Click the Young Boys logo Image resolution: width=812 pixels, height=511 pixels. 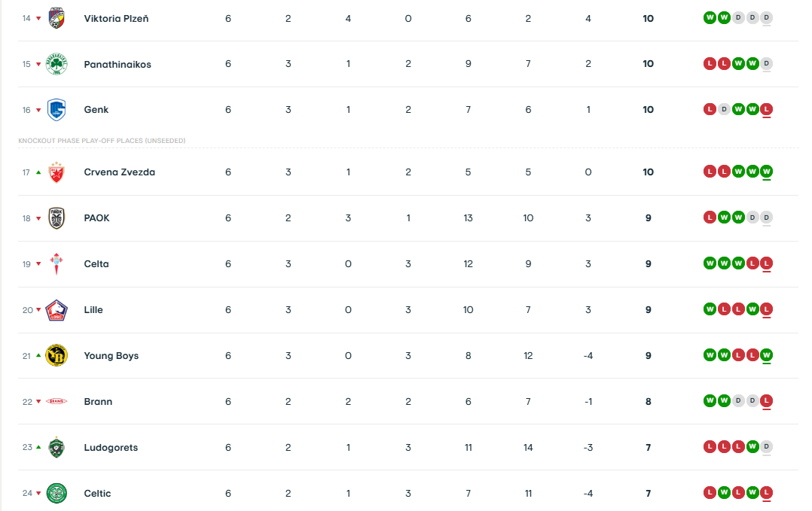[x=56, y=356]
